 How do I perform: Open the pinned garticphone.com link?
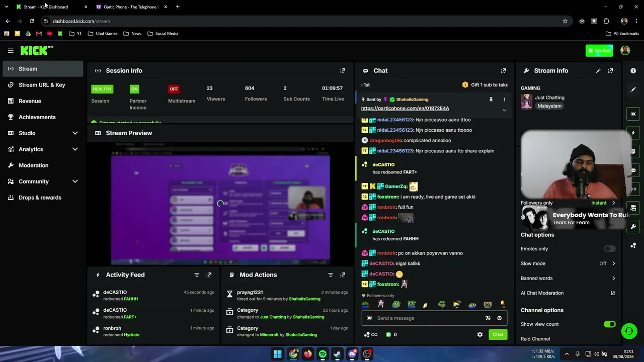[x=405, y=109]
